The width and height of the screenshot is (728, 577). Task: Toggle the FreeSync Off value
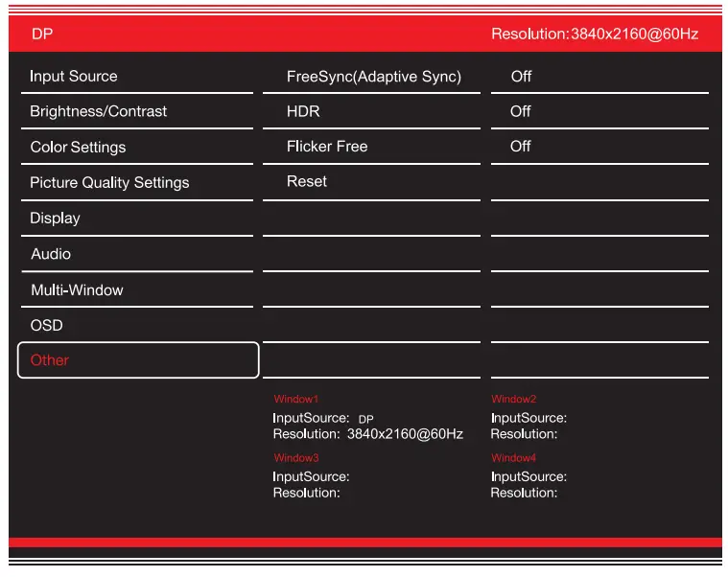[521, 76]
